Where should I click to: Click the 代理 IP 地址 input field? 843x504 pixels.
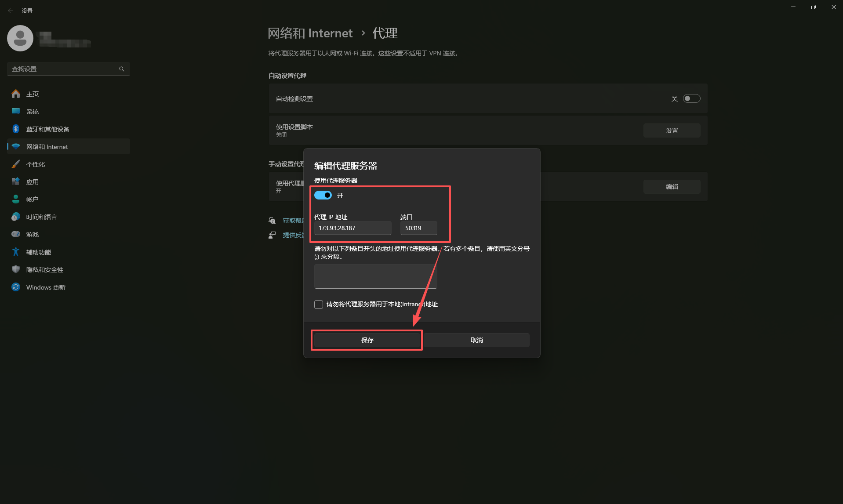click(352, 228)
